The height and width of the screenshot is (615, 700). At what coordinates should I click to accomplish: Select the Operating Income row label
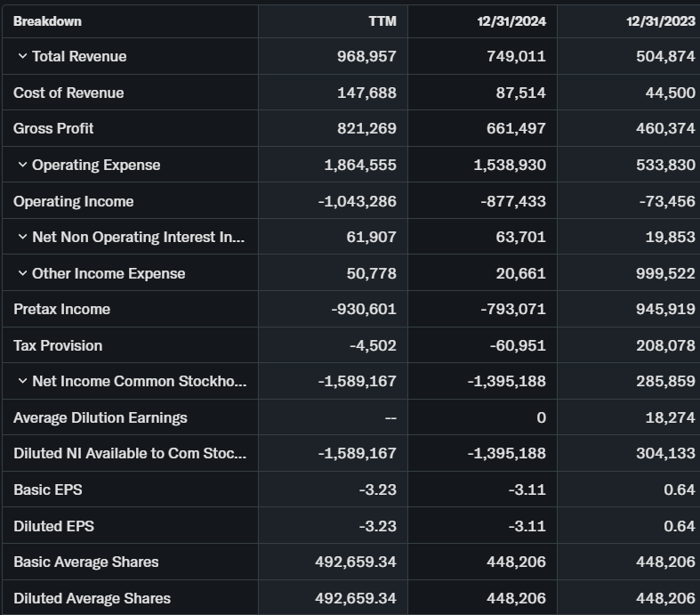(x=73, y=201)
